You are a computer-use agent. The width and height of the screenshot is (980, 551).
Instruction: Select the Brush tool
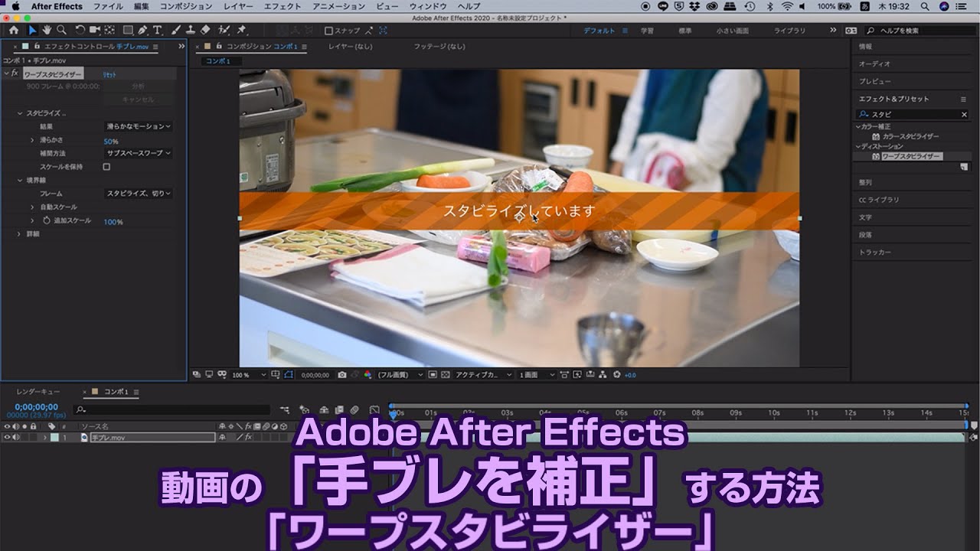point(176,31)
